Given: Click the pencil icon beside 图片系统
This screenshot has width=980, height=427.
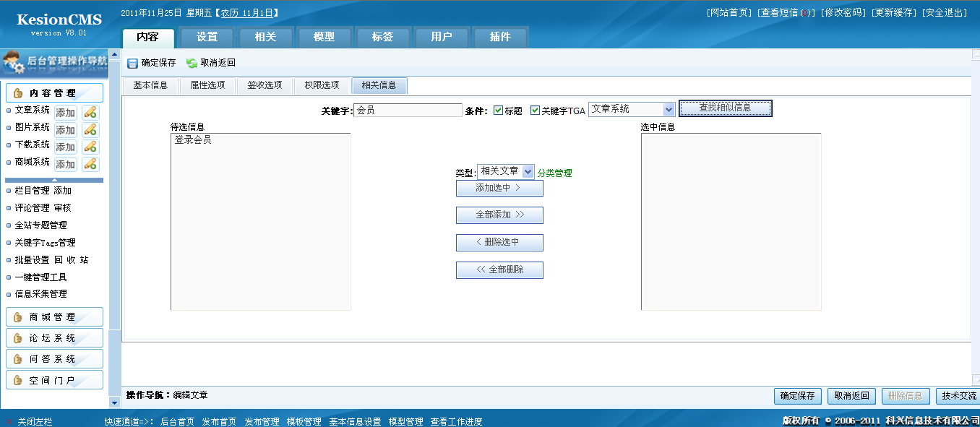Looking at the screenshot, I should tap(90, 129).
